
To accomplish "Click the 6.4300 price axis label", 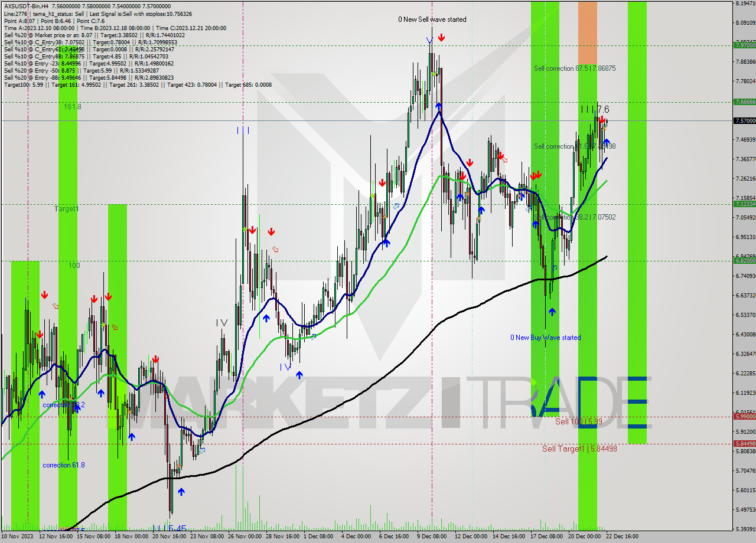I will [x=745, y=334].
